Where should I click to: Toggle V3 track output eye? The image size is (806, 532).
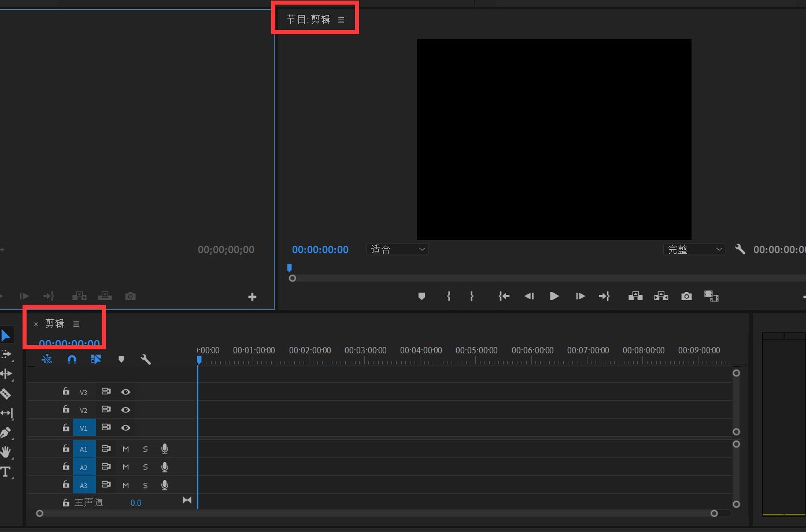pyautogui.click(x=125, y=392)
